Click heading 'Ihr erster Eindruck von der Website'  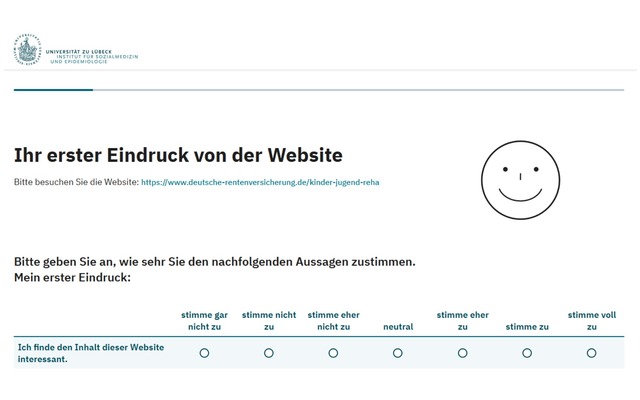click(x=178, y=155)
